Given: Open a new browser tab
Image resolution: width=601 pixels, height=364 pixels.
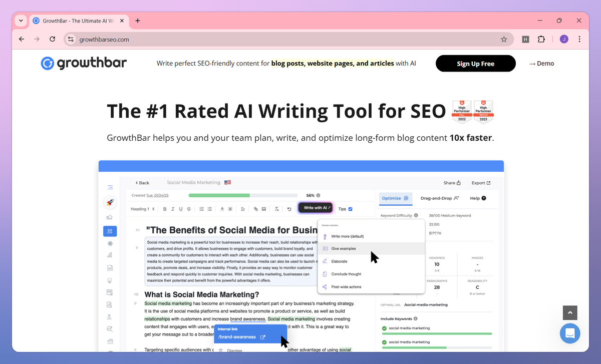Looking at the screenshot, I should click(x=138, y=21).
